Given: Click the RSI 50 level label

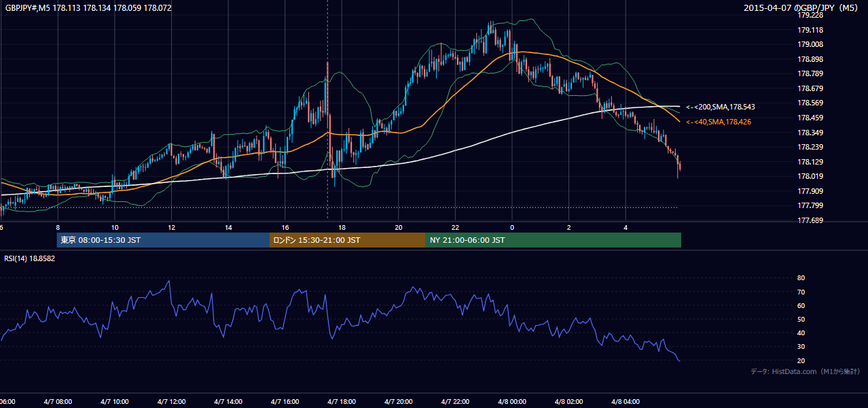Looking at the screenshot, I should point(801,319).
